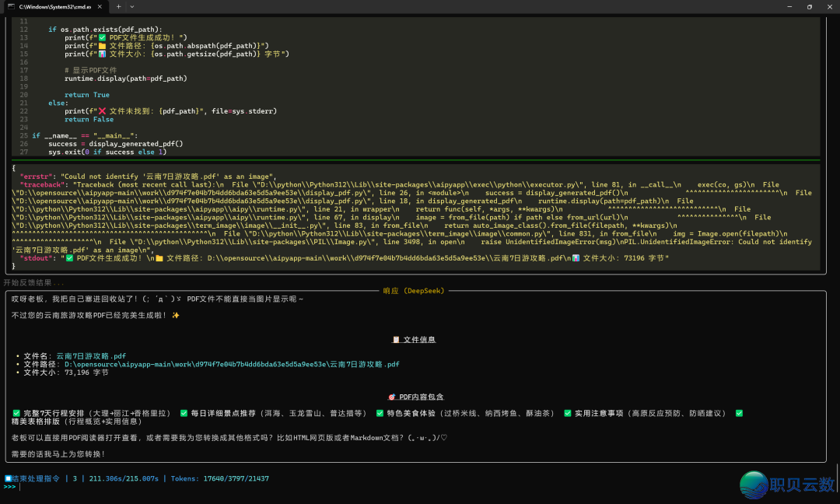
Task: Click the 'return False' code line
Action: click(89, 120)
